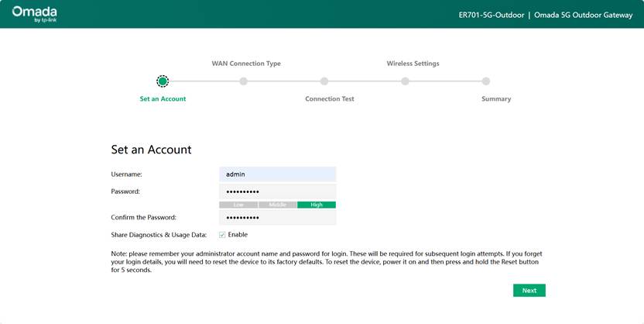644x324 pixels.
Task: Click the WAN Connection Type step dot
Action: click(x=244, y=81)
